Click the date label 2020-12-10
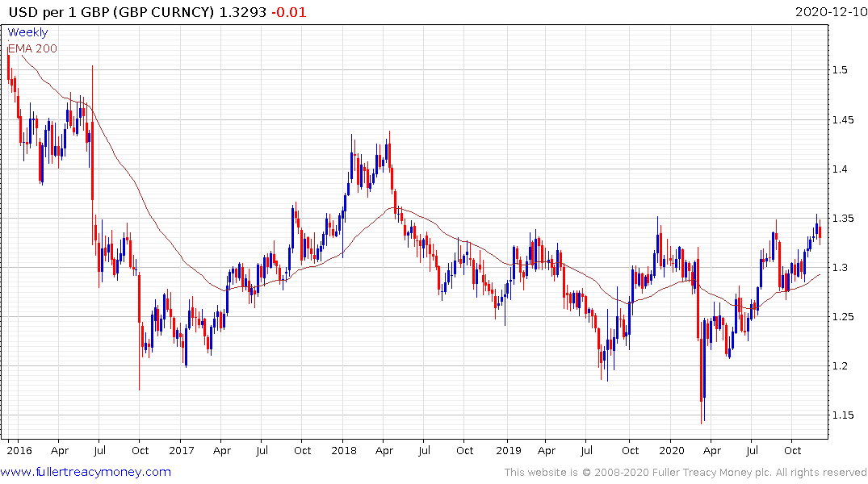The width and height of the screenshot is (868, 484). [831, 12]
